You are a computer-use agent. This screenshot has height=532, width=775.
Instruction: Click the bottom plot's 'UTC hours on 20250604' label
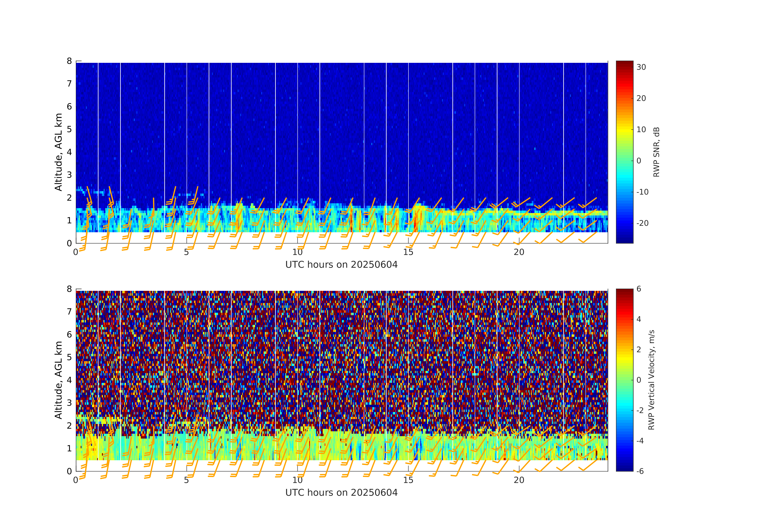(341, 493)
